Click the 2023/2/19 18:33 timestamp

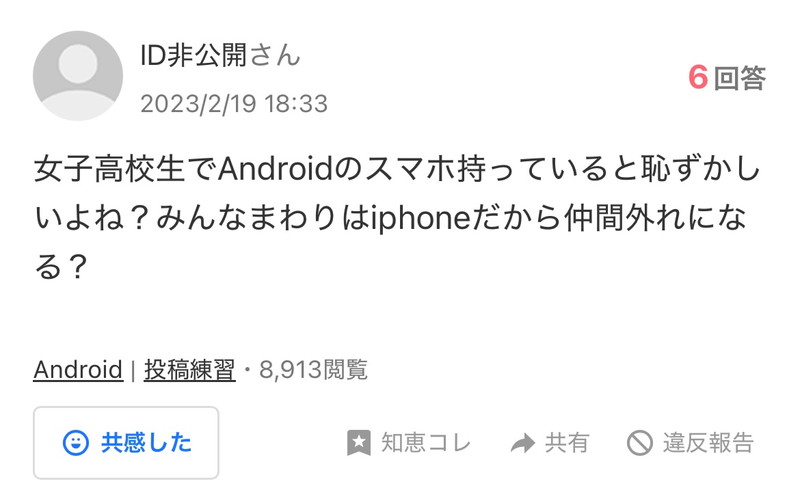pos(234,104)
